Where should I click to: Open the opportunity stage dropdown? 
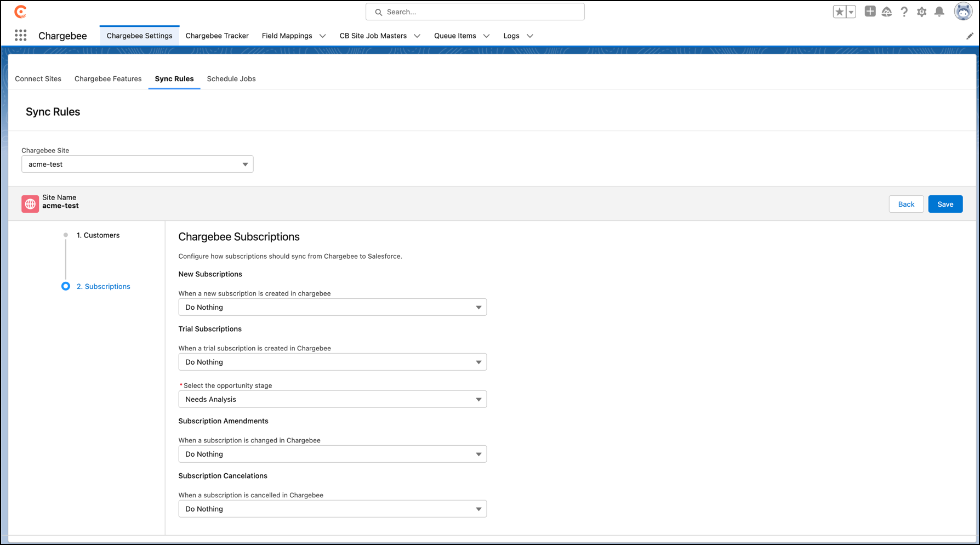(332, 399)
